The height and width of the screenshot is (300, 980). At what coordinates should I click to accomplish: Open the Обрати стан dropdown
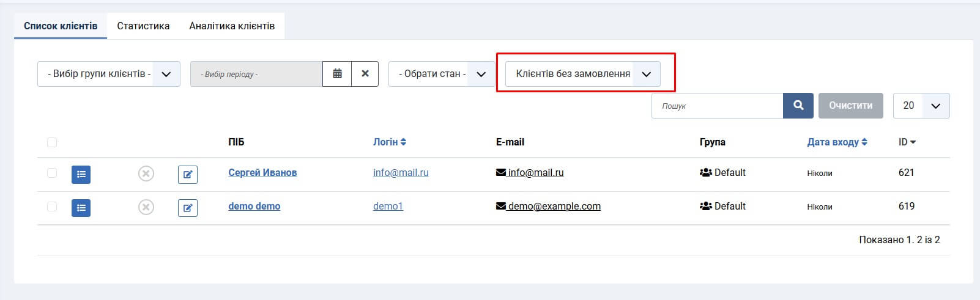pyautogui.click(x=441, y=74)
